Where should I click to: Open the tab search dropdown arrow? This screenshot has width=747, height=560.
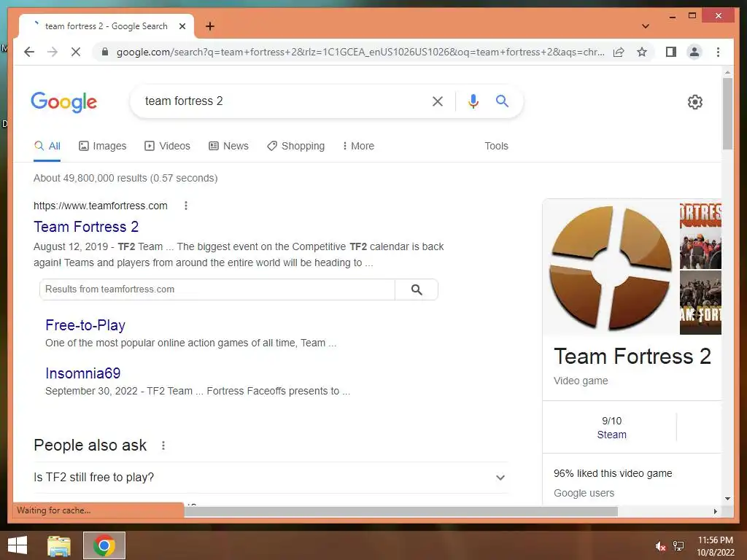[646, 26]
